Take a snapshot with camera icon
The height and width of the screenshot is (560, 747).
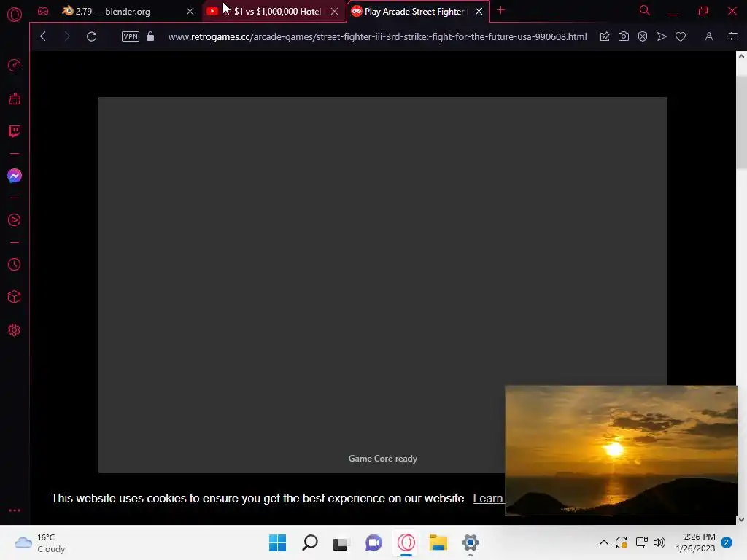(624, 36)
